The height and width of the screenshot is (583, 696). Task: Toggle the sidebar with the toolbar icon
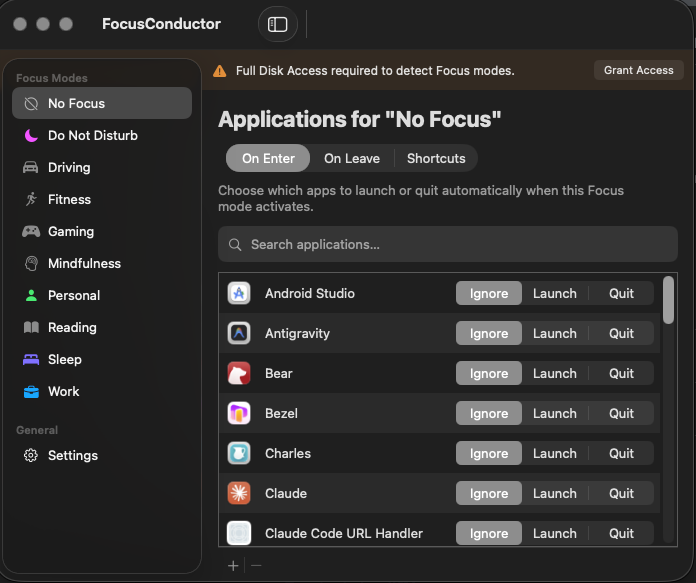pyautogui.click(x=277, y=24)
